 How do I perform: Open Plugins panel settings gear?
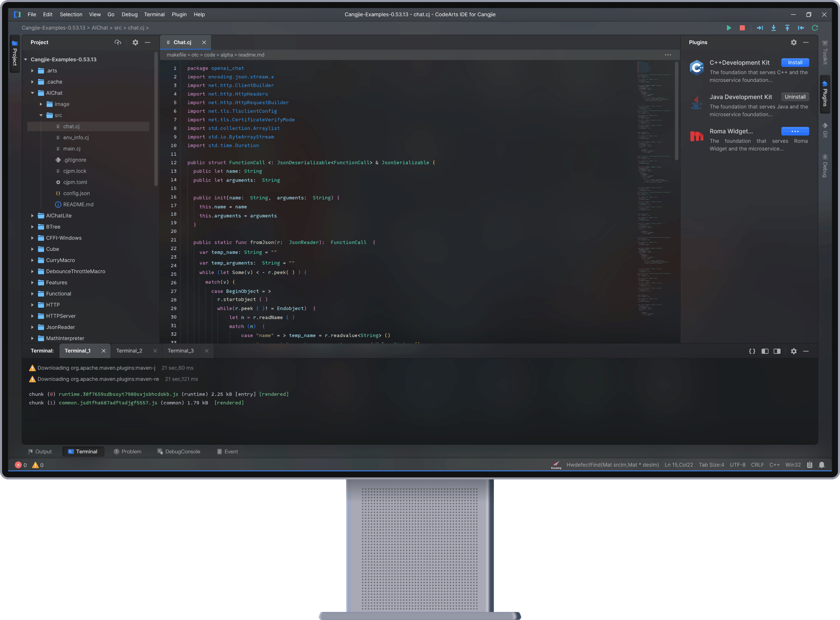point(794,42)
